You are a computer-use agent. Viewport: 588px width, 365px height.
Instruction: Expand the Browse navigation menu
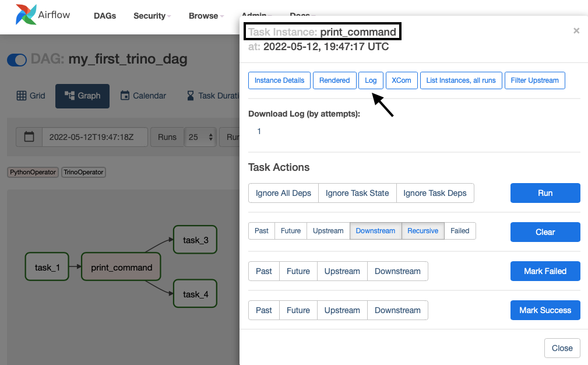click(x=206, y=16)
